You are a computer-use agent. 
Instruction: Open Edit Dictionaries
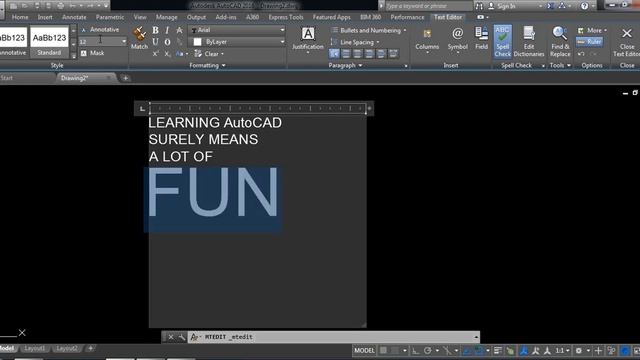[529, 41]
